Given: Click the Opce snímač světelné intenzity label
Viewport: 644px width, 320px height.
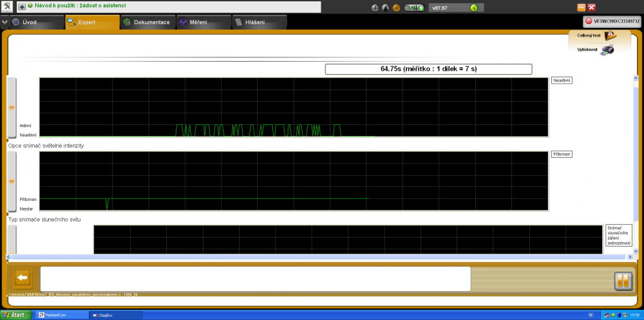Looking at the screenshot, I should tap(46, 146).
